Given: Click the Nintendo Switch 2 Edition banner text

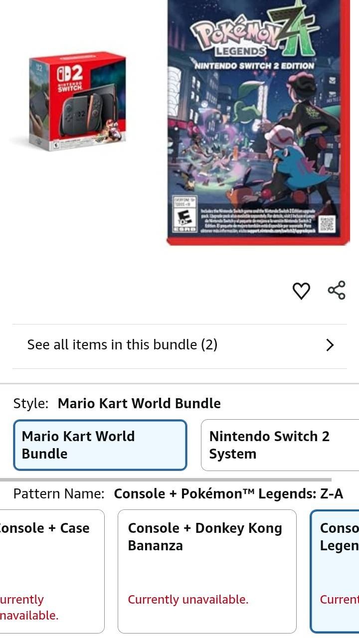Looking at the screenshot, I should coord(254,66).
